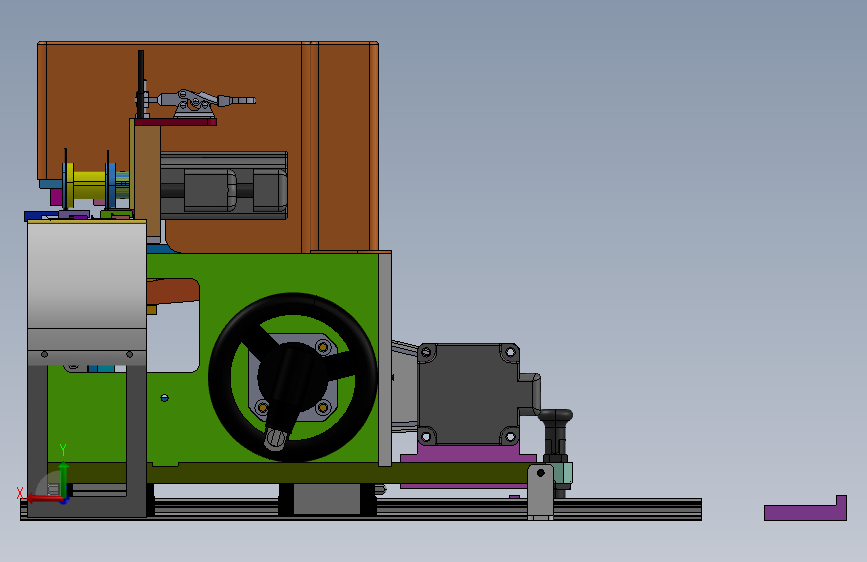The width and height of the screenshot is (867, 562).
Task: Click the green Y axis arrow of triad
Action: [64, 478]
